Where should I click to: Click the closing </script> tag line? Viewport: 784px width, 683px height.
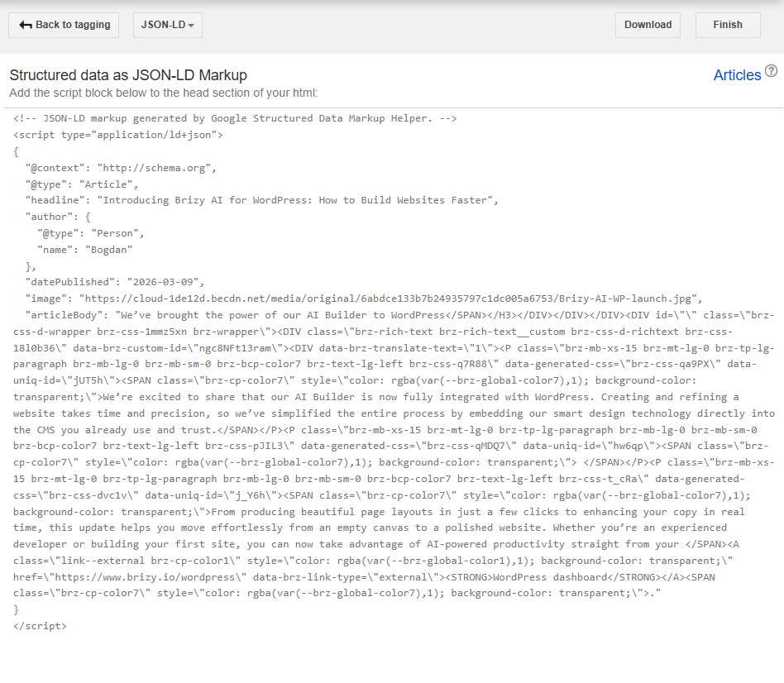(40, 626)
